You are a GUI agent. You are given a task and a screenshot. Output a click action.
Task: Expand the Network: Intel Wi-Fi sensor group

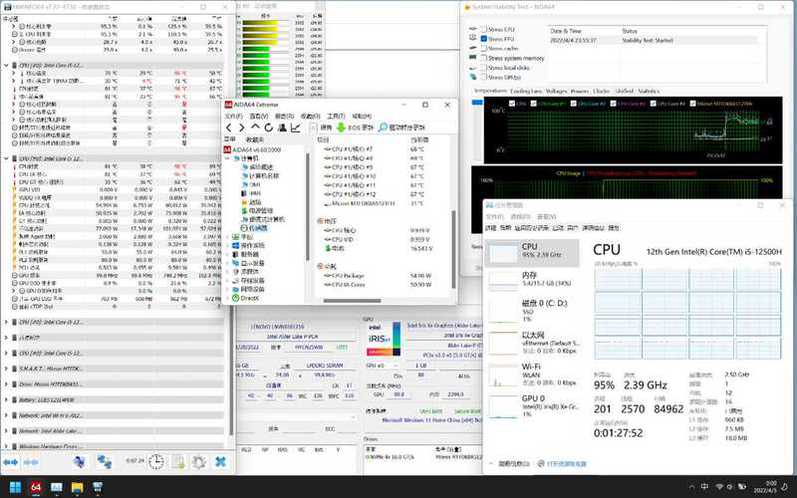pyautogui.click(x=6, y=415)
